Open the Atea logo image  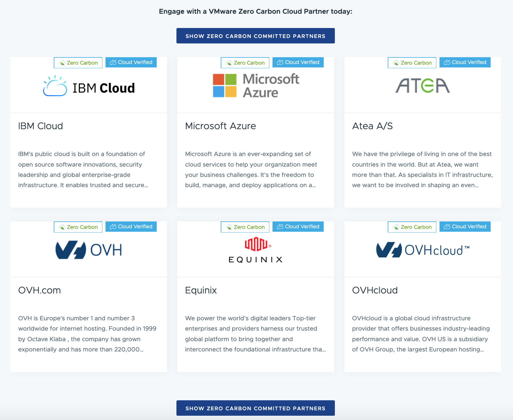click(423, 86)
